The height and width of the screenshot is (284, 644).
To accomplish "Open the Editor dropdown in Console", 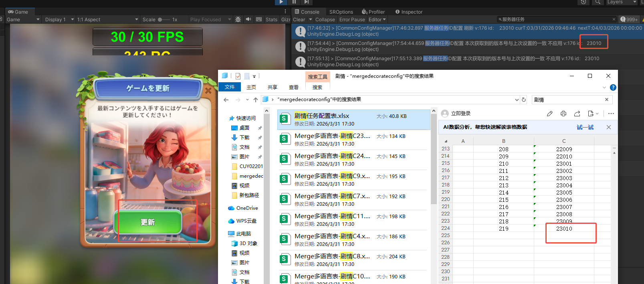I will point(377,19).
